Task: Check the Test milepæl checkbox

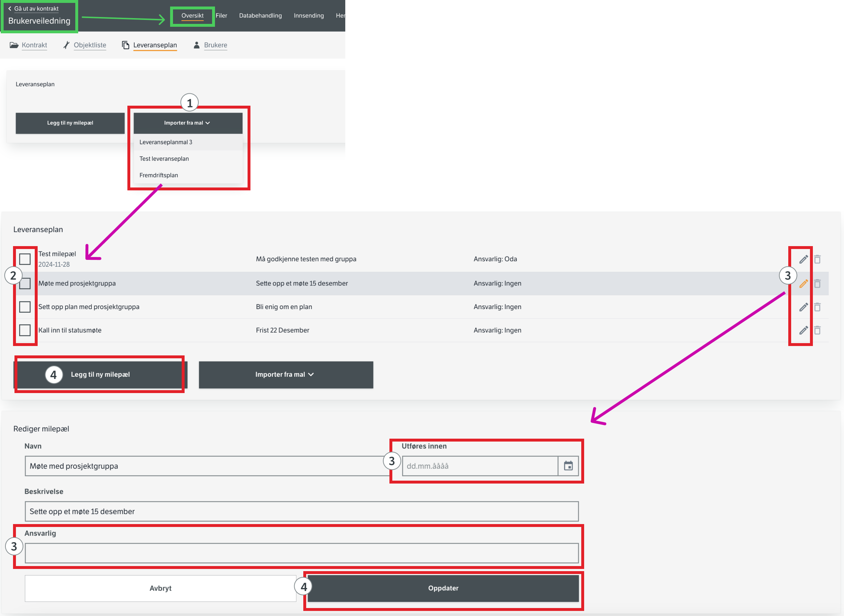Action: 25,259
